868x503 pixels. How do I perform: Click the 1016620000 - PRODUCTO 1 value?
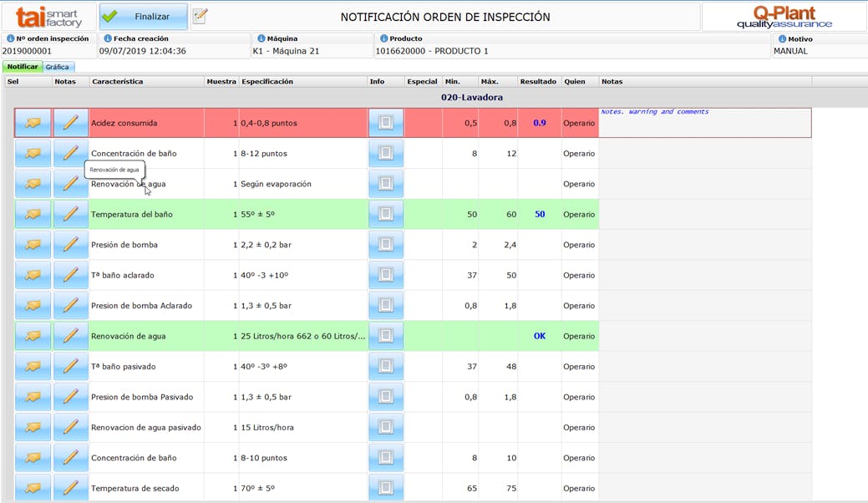point(432,51)
